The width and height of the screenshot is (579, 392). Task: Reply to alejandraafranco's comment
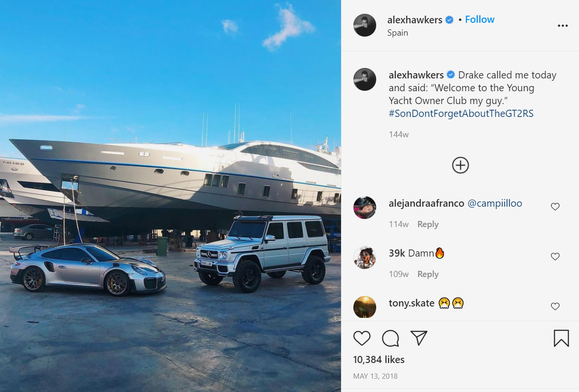click(428, 224)
